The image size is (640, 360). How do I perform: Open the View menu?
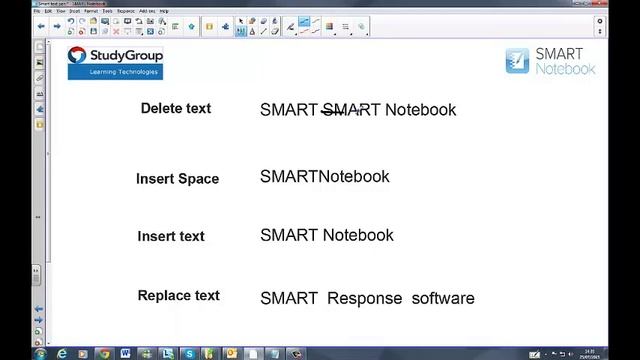click(60, 11)
